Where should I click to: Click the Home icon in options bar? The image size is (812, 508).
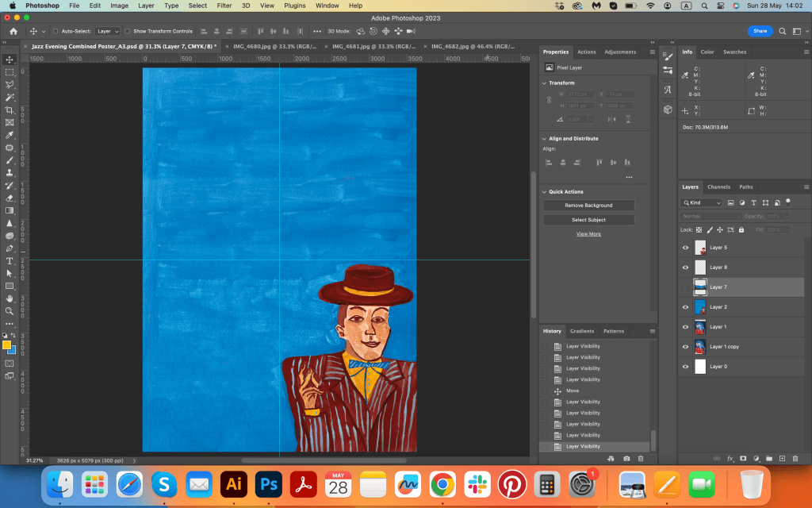(x=13, y=31)
